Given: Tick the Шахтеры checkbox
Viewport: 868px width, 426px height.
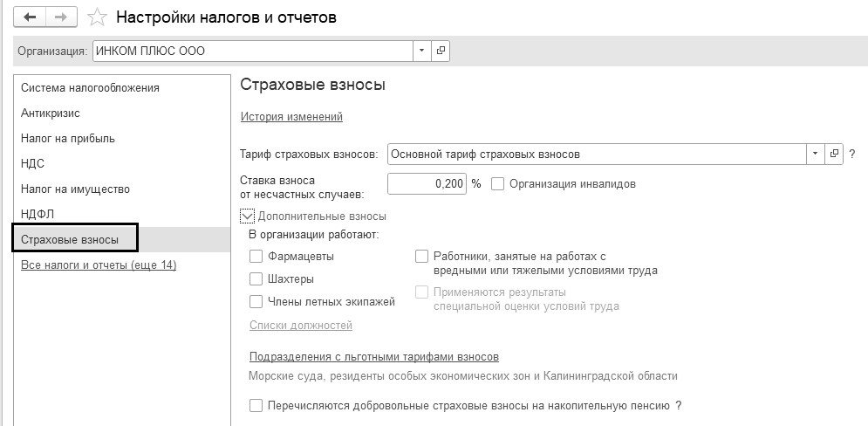Looking at the screenshot, I should 256,279.
